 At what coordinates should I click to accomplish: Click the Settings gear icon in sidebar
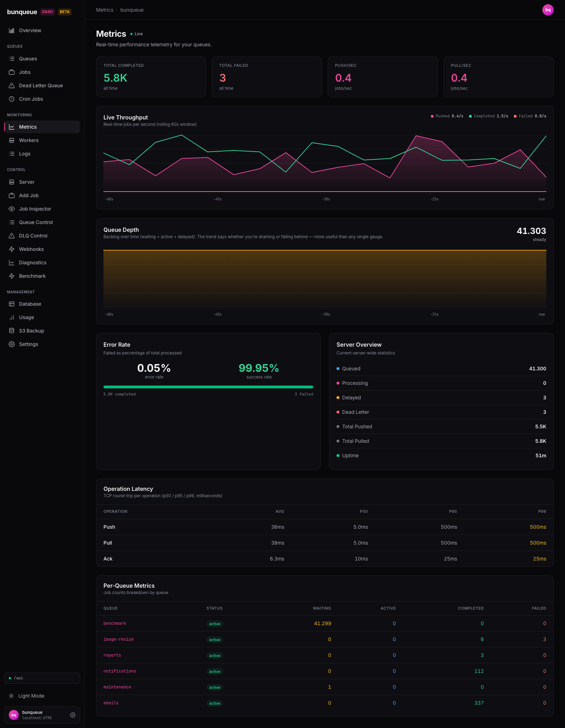12,344
